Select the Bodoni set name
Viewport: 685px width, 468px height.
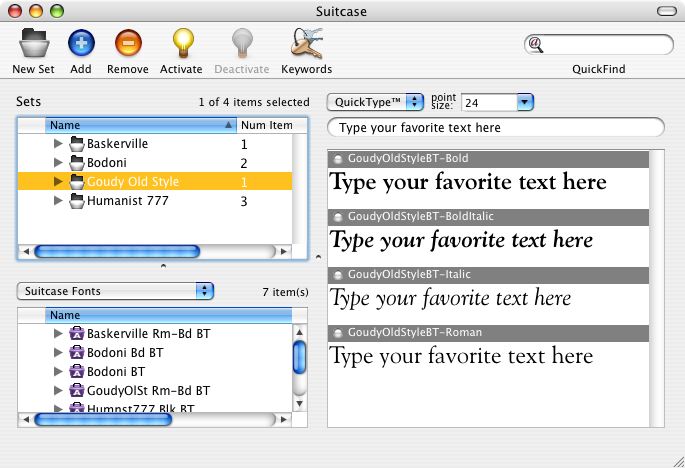coord(107,163)
